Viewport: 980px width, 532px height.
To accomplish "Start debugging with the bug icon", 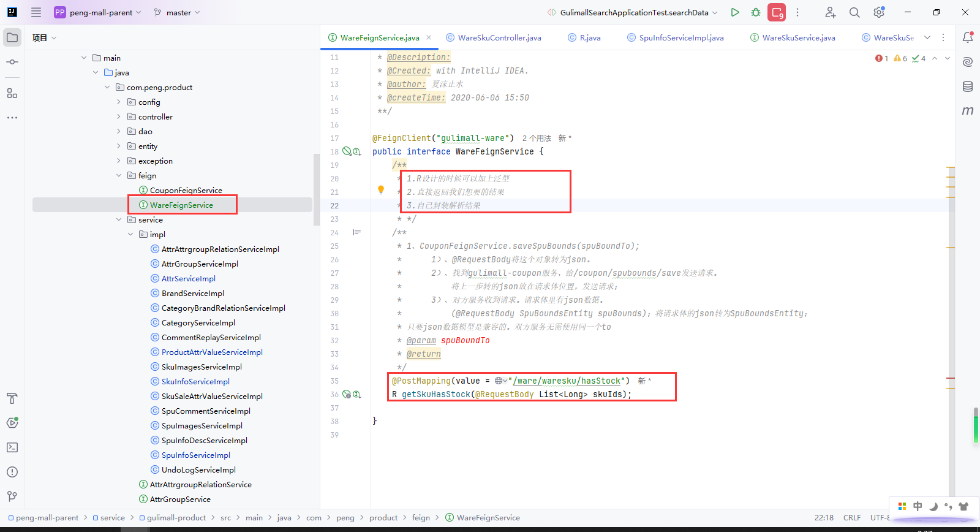I will (756, 12).
